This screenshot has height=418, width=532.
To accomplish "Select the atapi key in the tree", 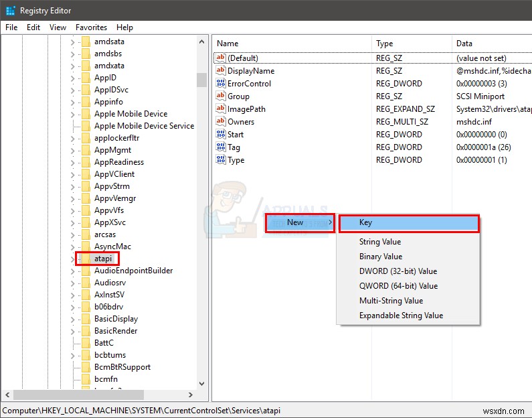I will pyautogui.click(x=103, y=259).
